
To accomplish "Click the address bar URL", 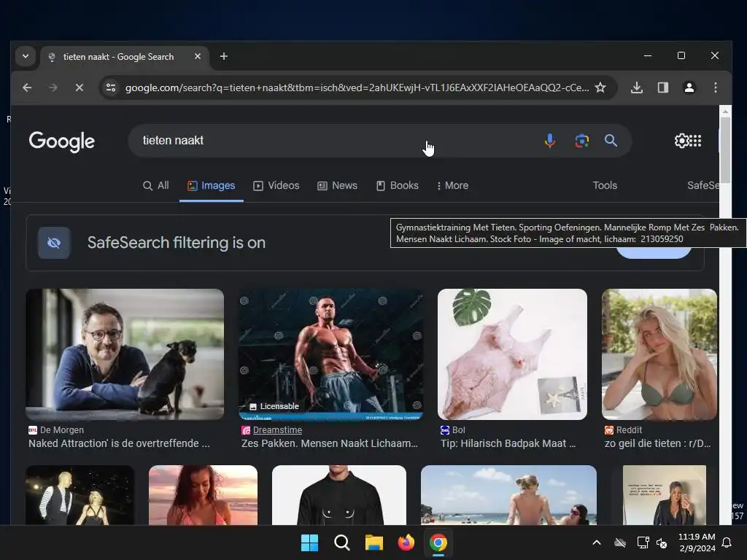I will tap(357, 87).
